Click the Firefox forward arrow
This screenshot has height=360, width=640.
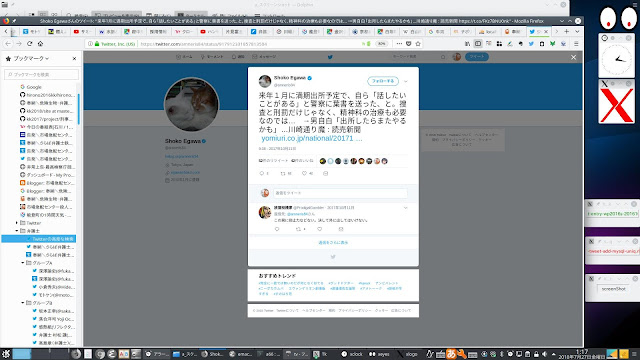pyautogui.click(x=19, y=44)
